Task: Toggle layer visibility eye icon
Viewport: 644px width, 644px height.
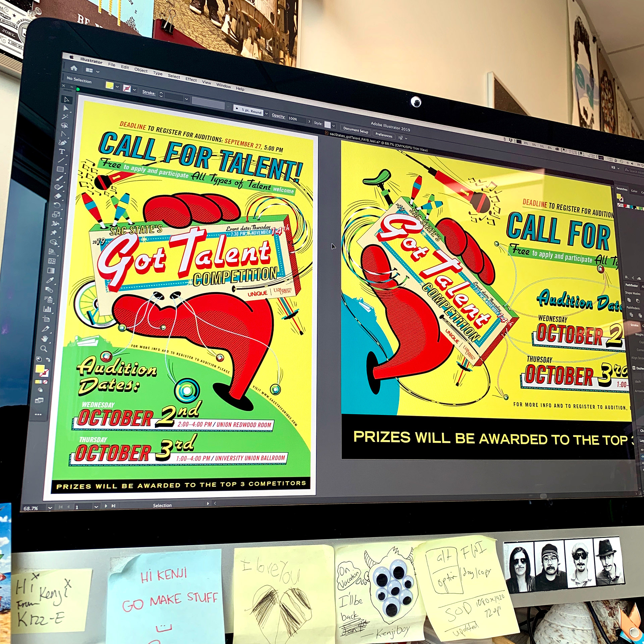Action: tap(642, 450)
